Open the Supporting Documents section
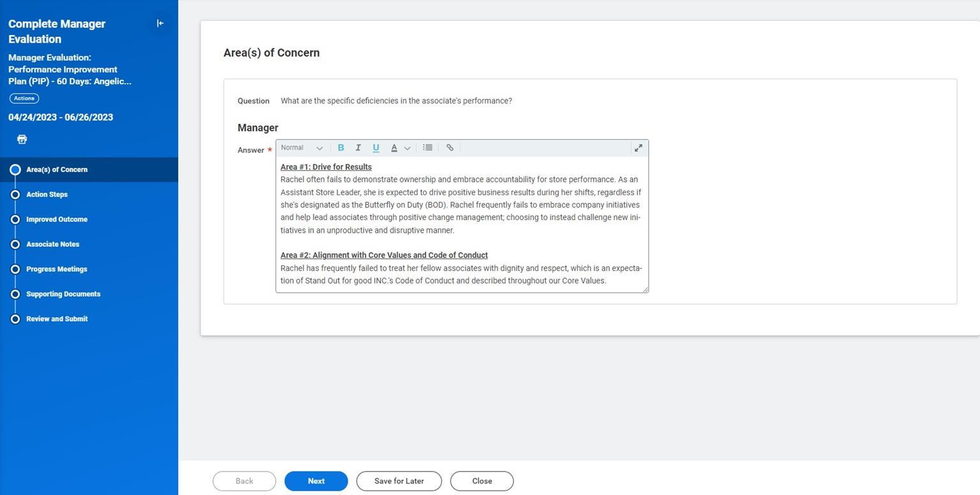980x495 pixels. (x=63, y=294)
